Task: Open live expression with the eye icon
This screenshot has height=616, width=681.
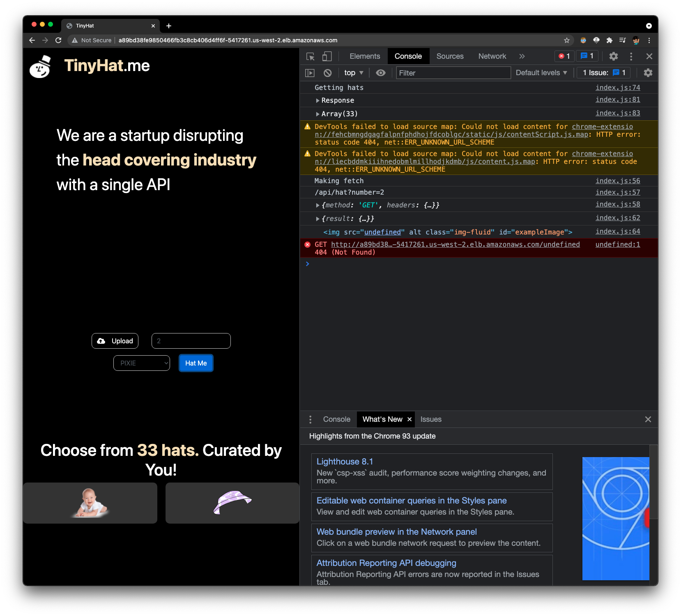Action: pos(381,73)
